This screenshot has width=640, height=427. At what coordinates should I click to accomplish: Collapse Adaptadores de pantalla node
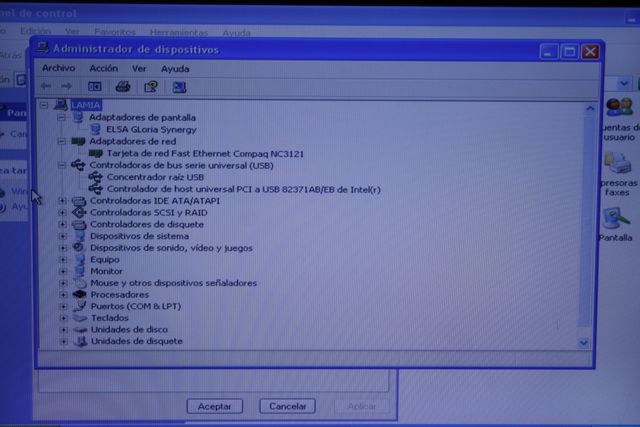click(61, 118)
